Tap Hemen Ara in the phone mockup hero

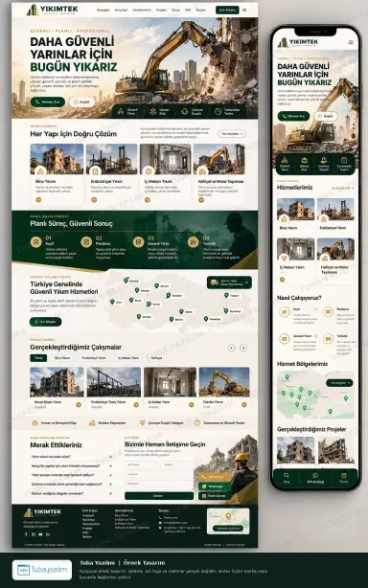293,116
